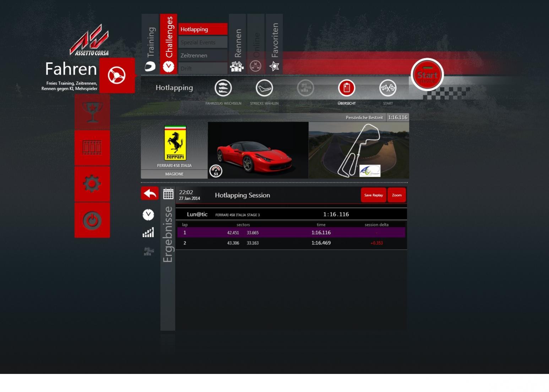Select lap 1 row with 1:16.116
The height and width of the screenshot is (392, 549).
(x=291, y=232)
